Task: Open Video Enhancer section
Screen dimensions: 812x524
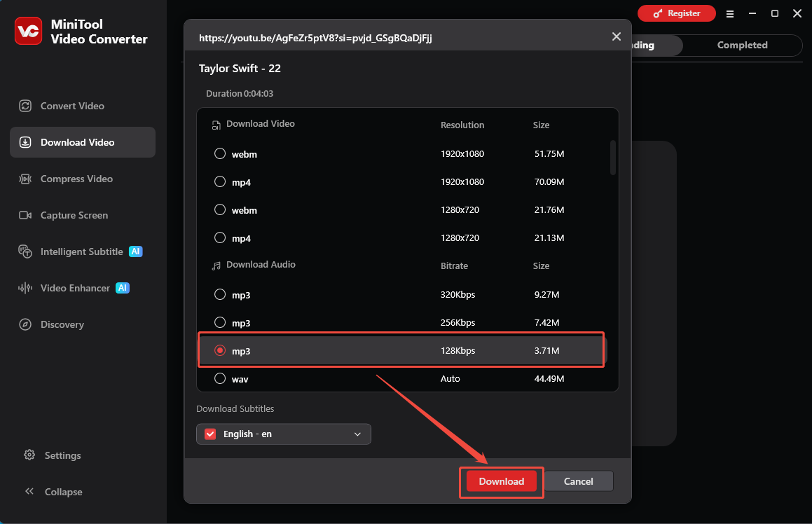Action: click(83, 288)
